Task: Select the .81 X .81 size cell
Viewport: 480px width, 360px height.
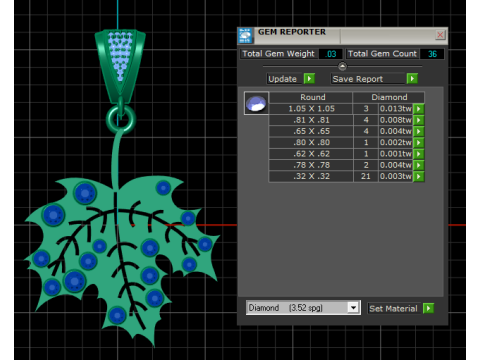Action: pos(311,120)
